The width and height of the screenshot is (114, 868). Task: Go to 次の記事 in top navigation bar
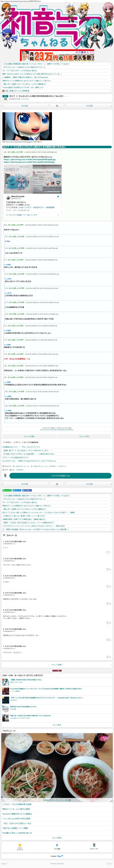point(89,106)
